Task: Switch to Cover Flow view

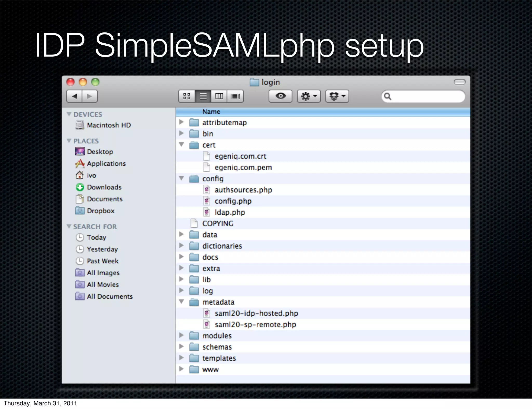Action: (235, 96)
